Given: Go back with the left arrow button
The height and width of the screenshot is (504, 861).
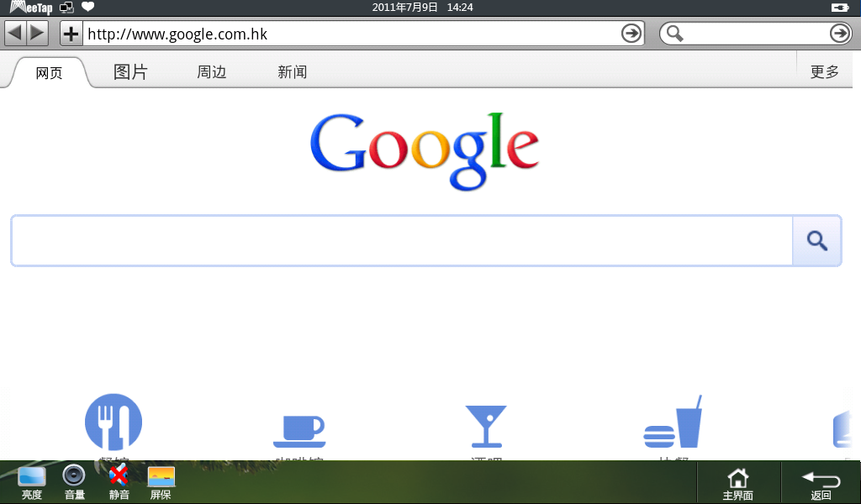Looking at the screenshot, I should point(15,34).
